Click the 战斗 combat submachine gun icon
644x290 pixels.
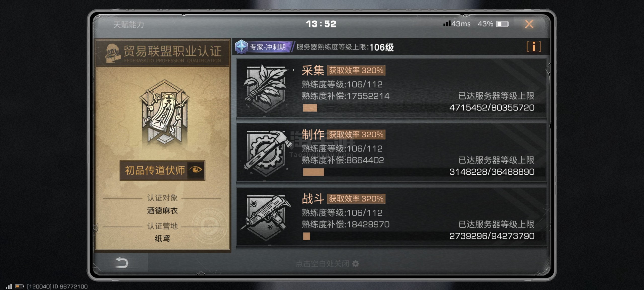(x=266, y=217)
